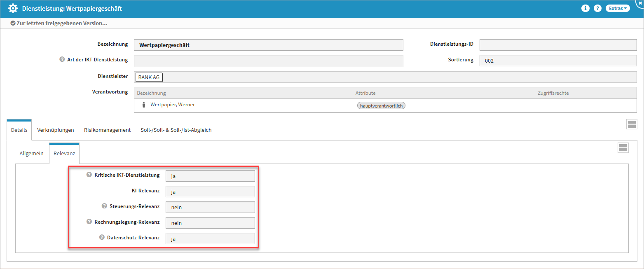Click help icon beside Steuerungs-Relevanz
The width and height of the screenshot is (644, 269).
(104, 206)
